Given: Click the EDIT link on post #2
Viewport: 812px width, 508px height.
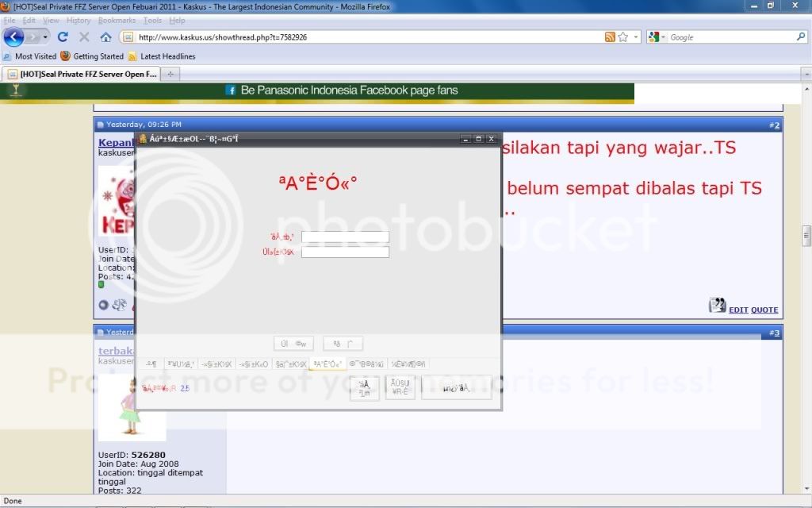Looking at the screenshot, I should point(738,310).
